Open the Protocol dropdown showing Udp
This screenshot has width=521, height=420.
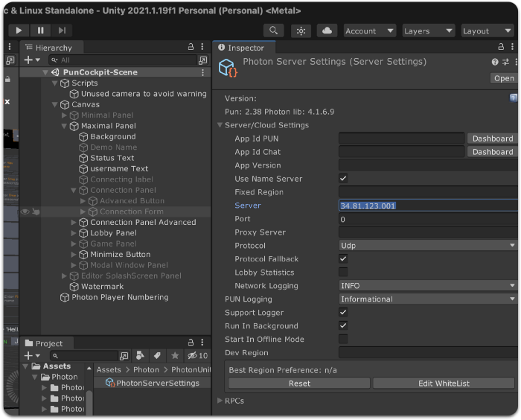[428, 246]
